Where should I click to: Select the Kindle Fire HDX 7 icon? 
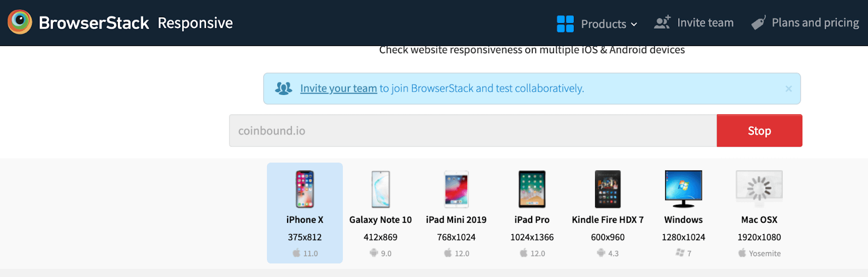pos(608,189)
